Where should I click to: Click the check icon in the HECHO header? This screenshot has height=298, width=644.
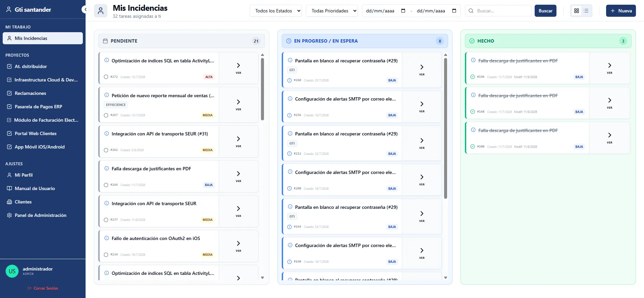[x=472, y=41]
